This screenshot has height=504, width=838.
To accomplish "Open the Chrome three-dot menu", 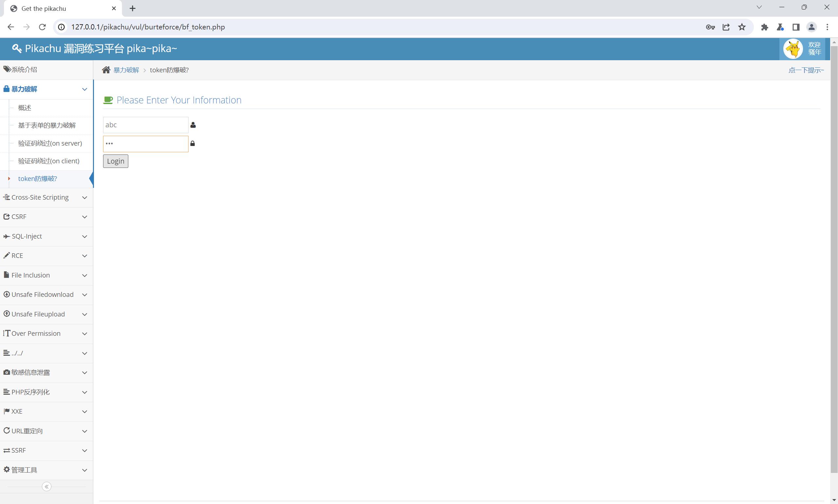I will coord(828,27).
